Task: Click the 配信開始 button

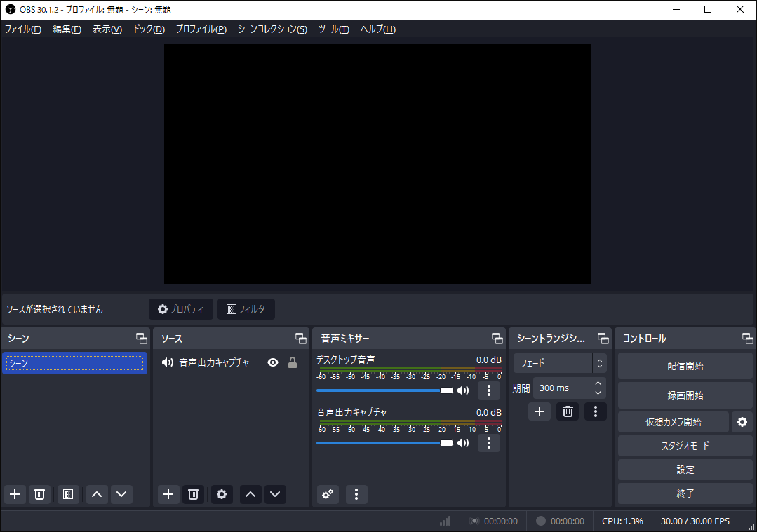Action: 685,366
